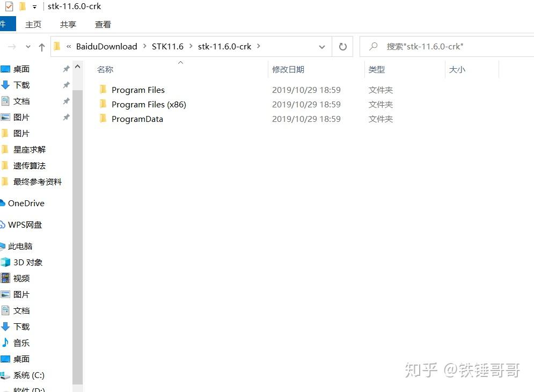The image size is (534, 392).
Task: Expand the address bar dropdown arrow
Action: point(322,47)
